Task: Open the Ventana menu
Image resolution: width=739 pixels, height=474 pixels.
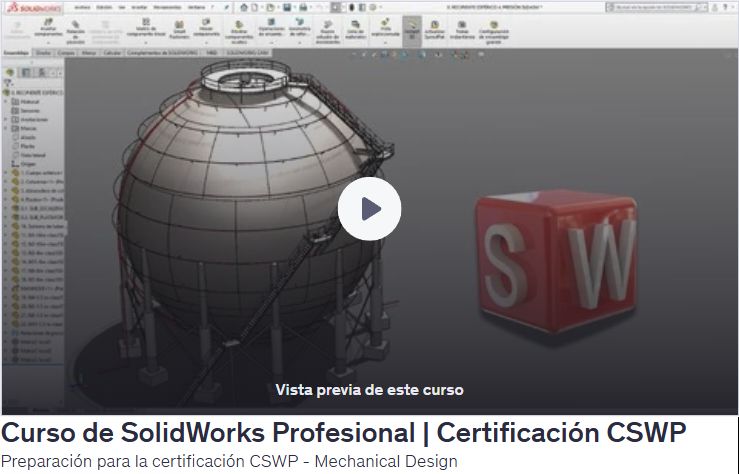Action: coord(197,8)
